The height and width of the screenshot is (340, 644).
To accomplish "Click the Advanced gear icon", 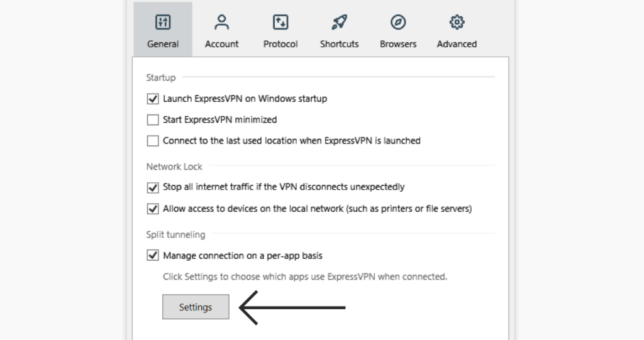I will point(457,23).
